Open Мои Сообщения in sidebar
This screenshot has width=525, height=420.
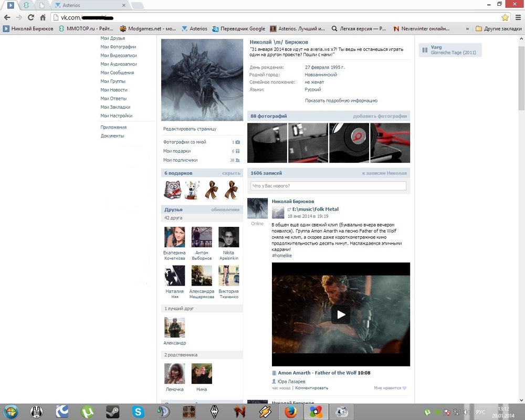pos(117,73)
